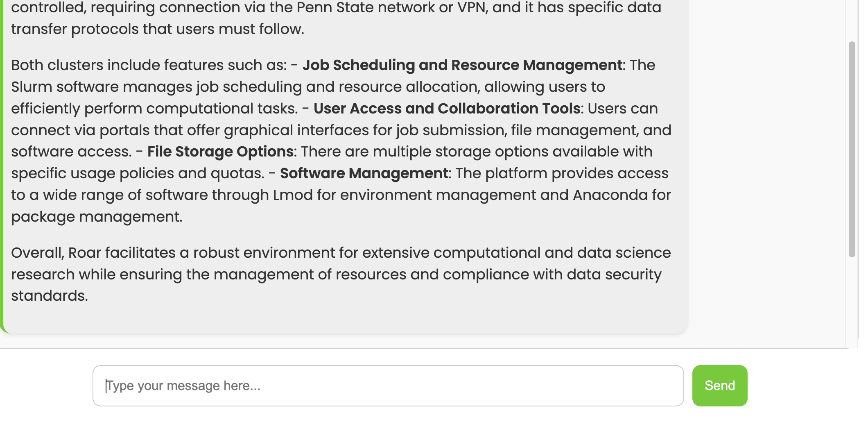
Task: Click the bold 'Software Management' text
Action: [364, 173]
